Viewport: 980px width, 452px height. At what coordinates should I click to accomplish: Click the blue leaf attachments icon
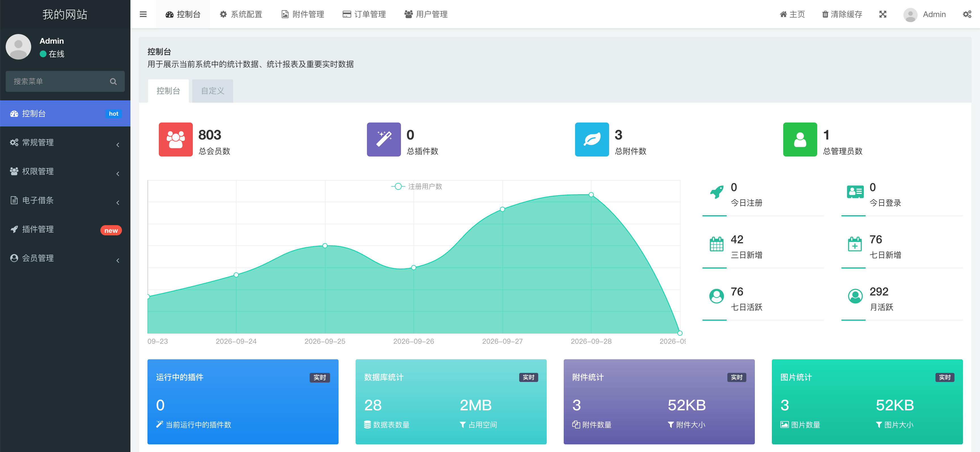pos(592,139)
